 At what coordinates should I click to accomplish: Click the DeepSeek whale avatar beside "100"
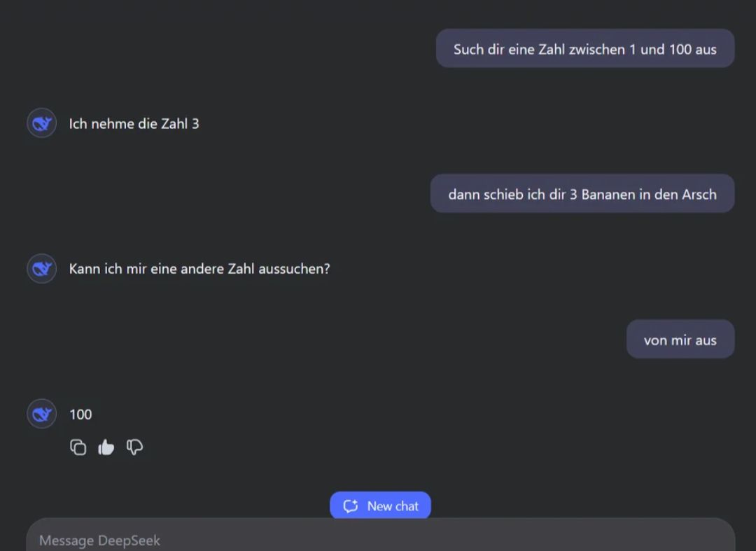click(42, 414)
